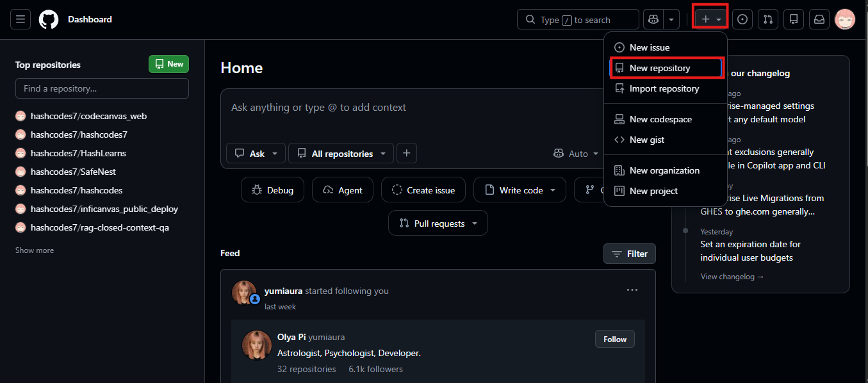
Task: Select New project from menu
Action: 666,191
